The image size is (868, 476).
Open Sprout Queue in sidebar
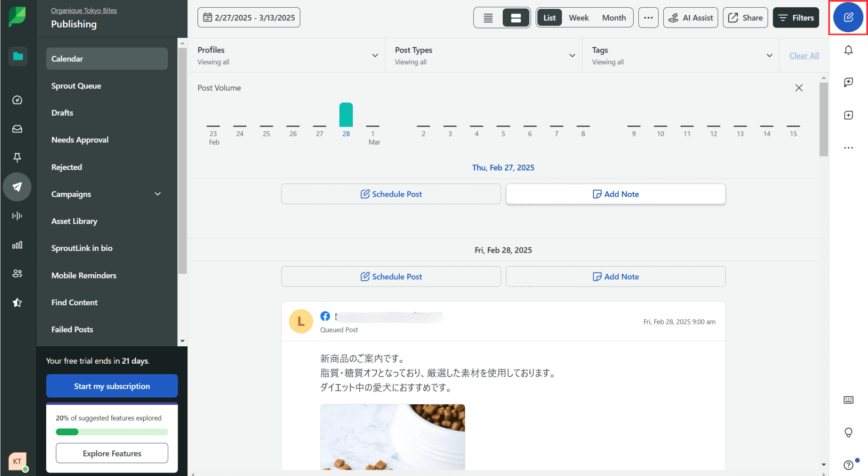pyautogui.click(x=76, y=86)
